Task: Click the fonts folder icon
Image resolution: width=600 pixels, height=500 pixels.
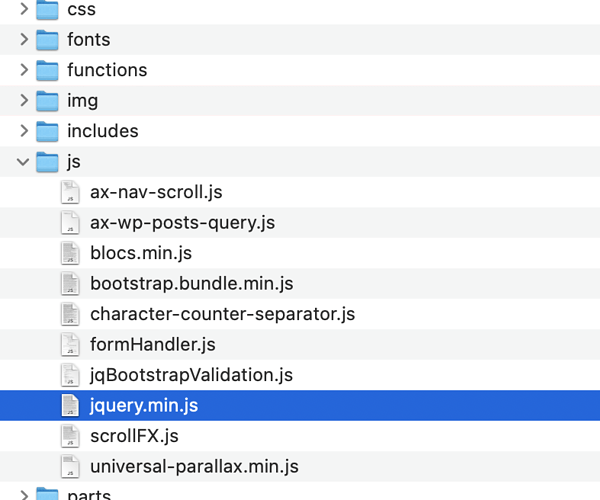Action: click(x=47, y=40)
